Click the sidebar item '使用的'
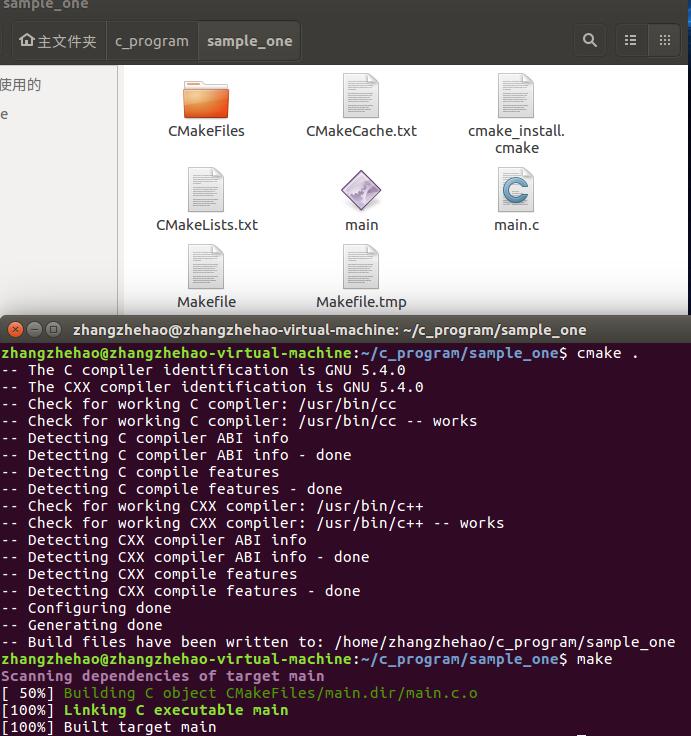The height and width of the screenshot is (736, 691). coord(21,85)
